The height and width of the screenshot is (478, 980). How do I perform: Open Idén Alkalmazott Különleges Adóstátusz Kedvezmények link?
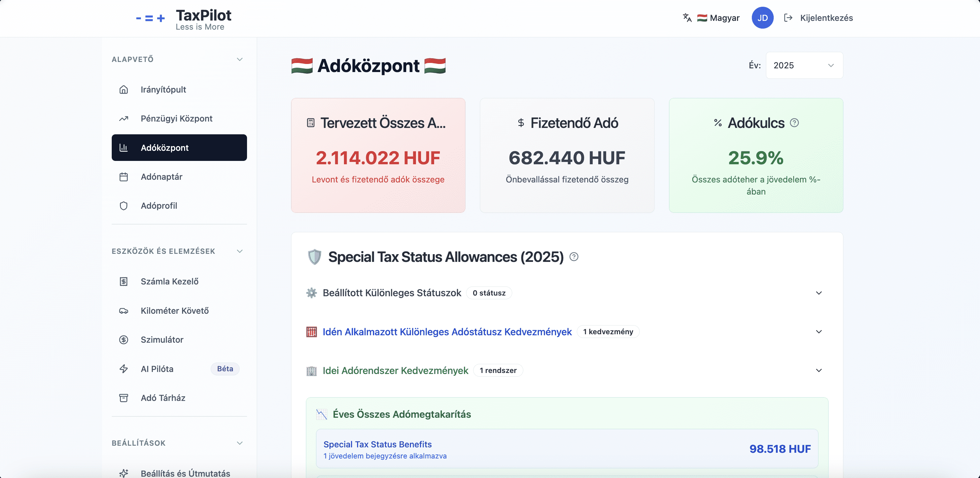click(x=447, y=332)
